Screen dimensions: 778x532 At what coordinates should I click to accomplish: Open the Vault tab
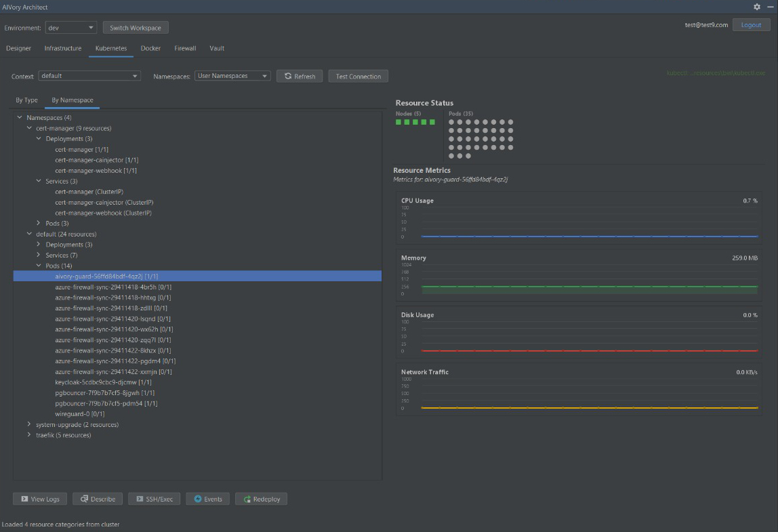(217, 48)
